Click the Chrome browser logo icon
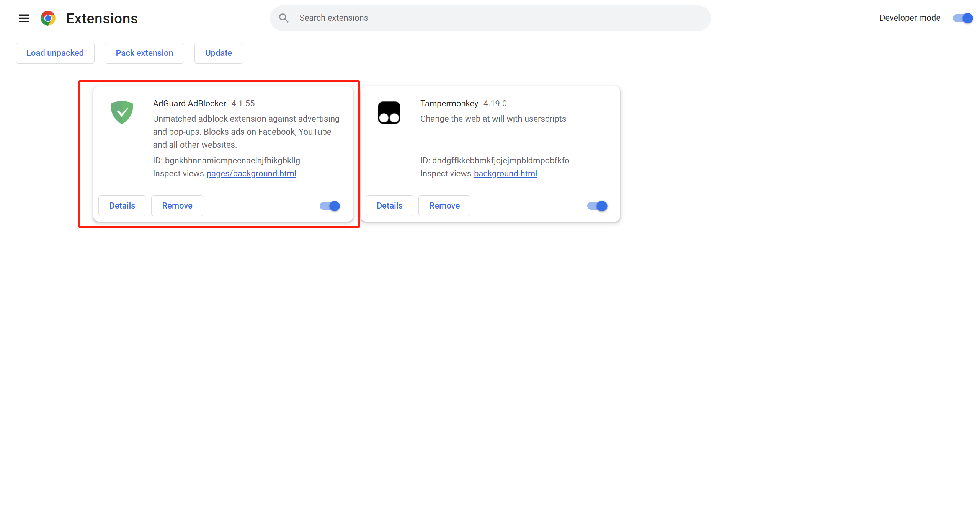 pos(48,17)
